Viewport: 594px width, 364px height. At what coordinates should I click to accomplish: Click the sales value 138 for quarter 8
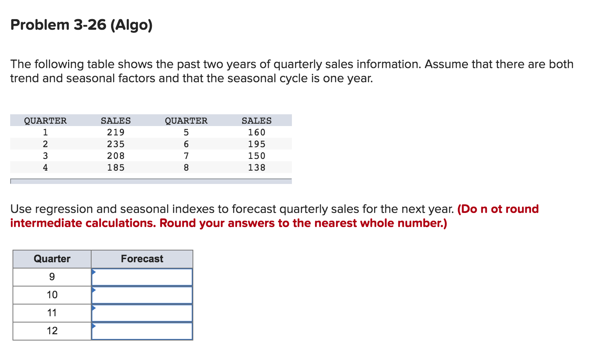(256, 167)
